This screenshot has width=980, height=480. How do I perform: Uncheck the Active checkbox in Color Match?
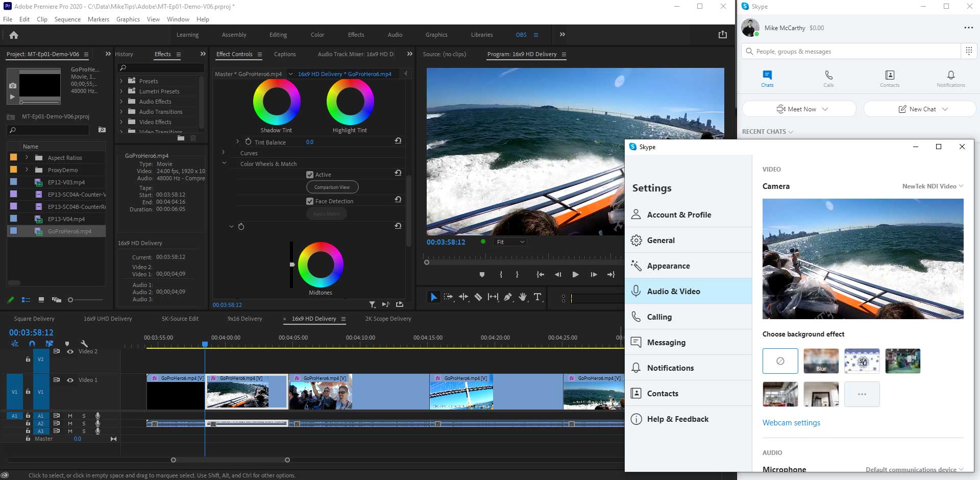(x=310, y=175)
